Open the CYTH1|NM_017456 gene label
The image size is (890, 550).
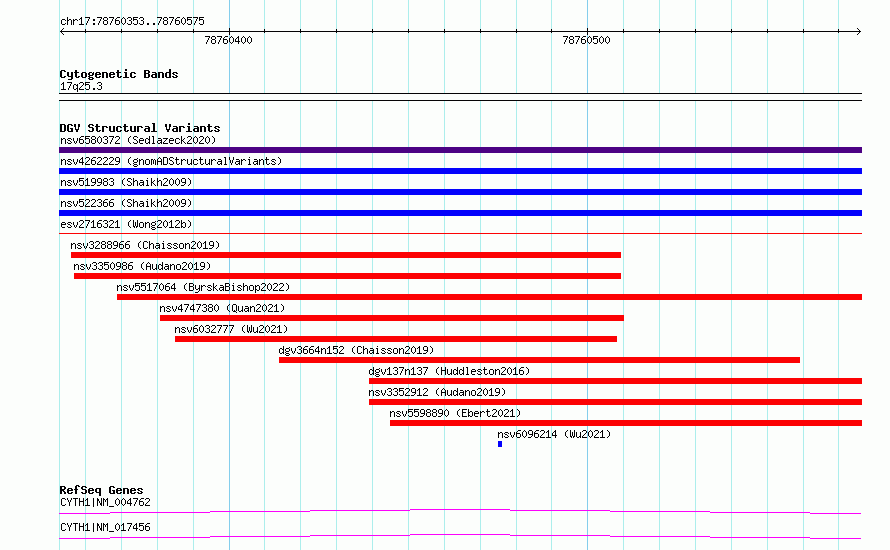[105, 527]
